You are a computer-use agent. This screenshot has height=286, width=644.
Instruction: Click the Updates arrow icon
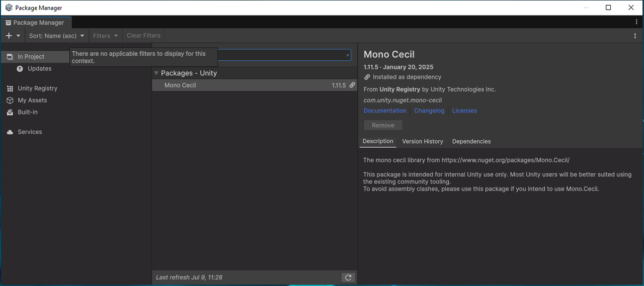click(20, 69)
